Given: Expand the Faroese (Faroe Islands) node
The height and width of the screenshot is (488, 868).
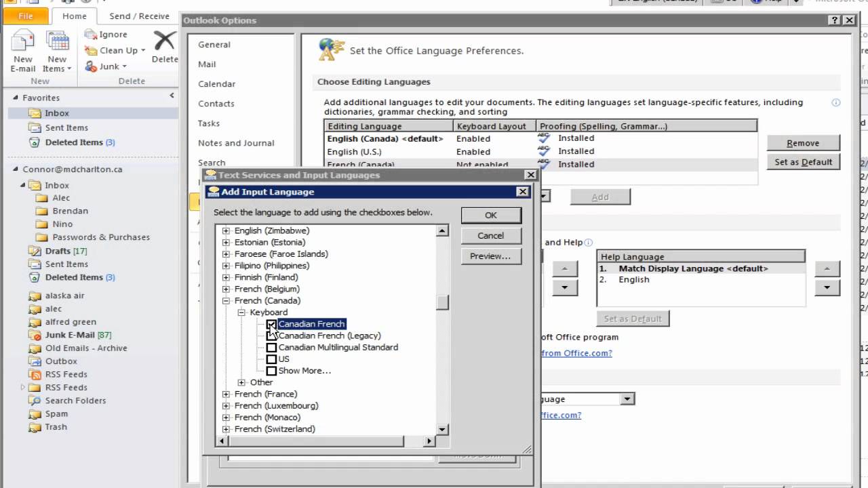Looking at the screenshot, I should [x=226, y=253].
